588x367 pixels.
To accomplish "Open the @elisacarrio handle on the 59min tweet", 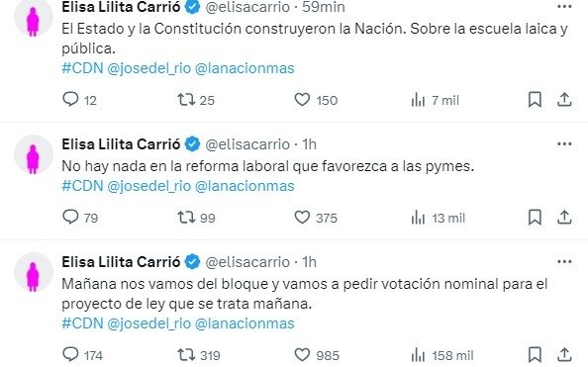I will pyautogui.click(x=247, y=7).
